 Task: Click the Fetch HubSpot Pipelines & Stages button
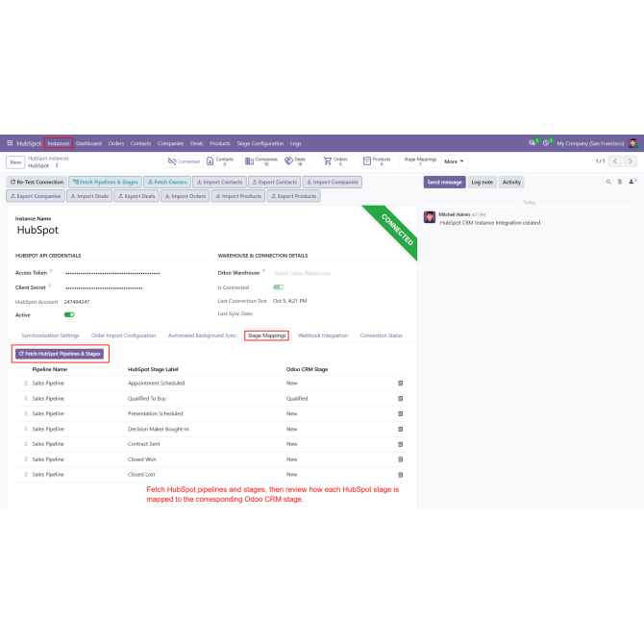click(60, 353)
